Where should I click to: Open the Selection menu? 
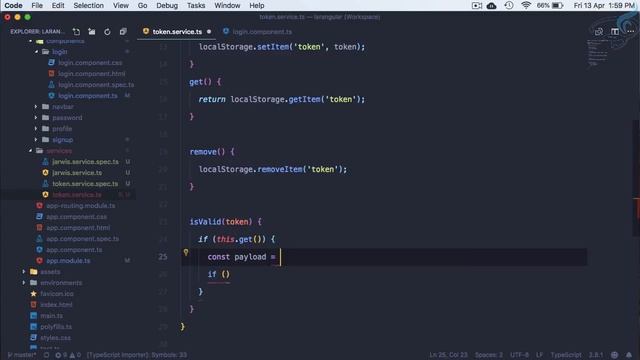click(89, 5)
